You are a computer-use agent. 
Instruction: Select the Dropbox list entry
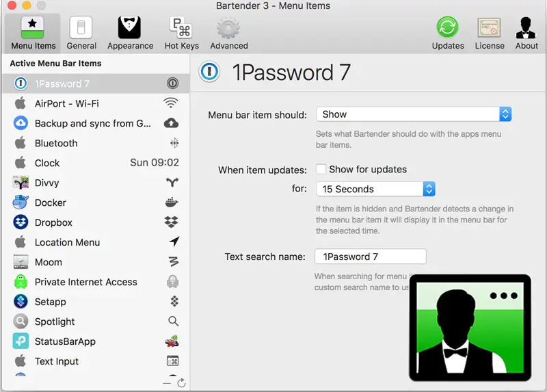pyautogui.click(x=96, y=222)
